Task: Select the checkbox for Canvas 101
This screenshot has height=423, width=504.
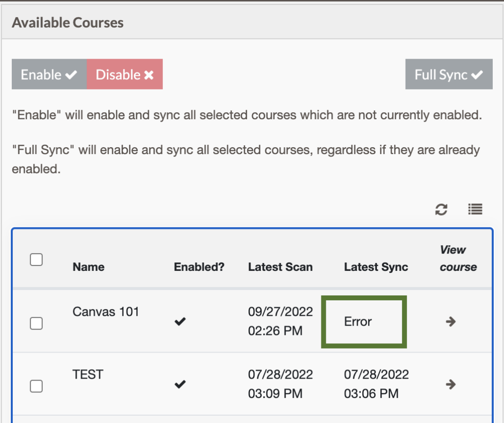Action: tap(36, 324)
